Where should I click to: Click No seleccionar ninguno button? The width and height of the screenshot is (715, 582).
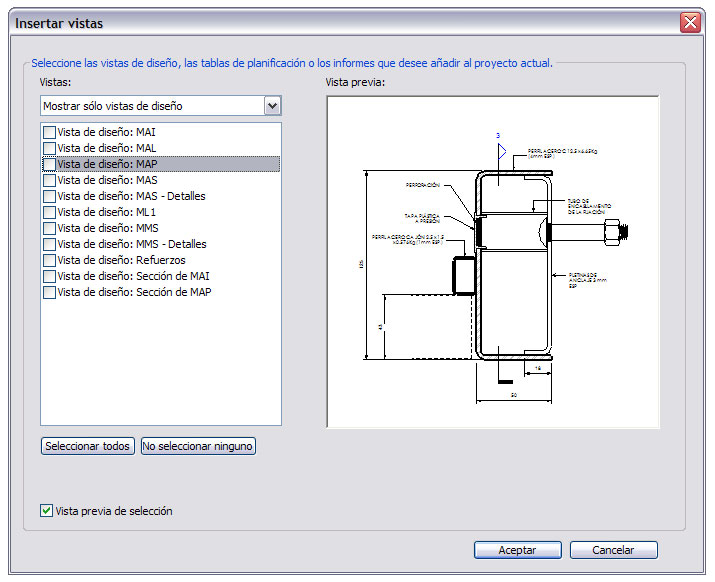pyautogui.click(x=198, y=446)
